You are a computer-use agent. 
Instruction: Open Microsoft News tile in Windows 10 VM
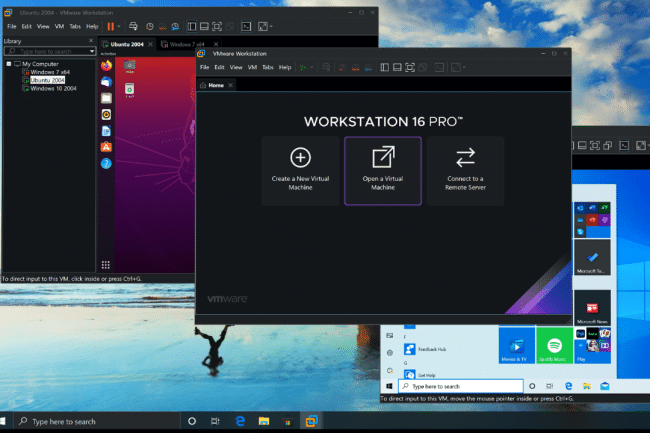592,308
